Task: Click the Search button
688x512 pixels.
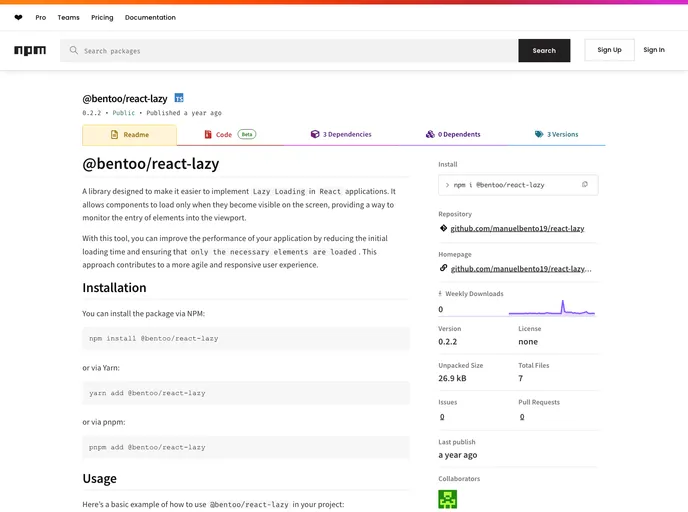Action: pos(544,50)
